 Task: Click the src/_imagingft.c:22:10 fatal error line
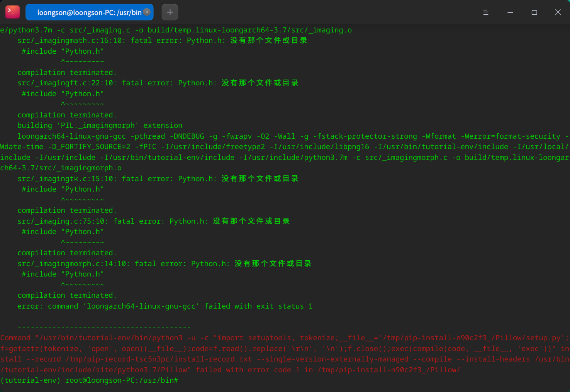[x=158, y=83]
